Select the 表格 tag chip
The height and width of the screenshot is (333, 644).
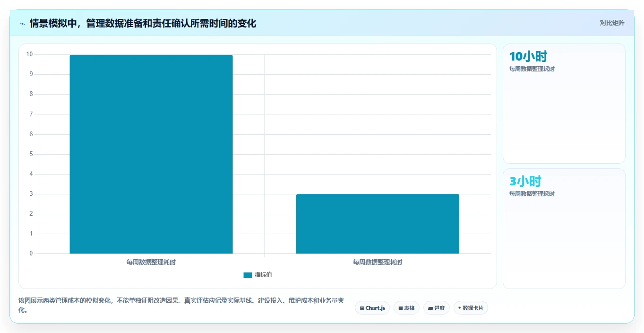coord(406,308)
